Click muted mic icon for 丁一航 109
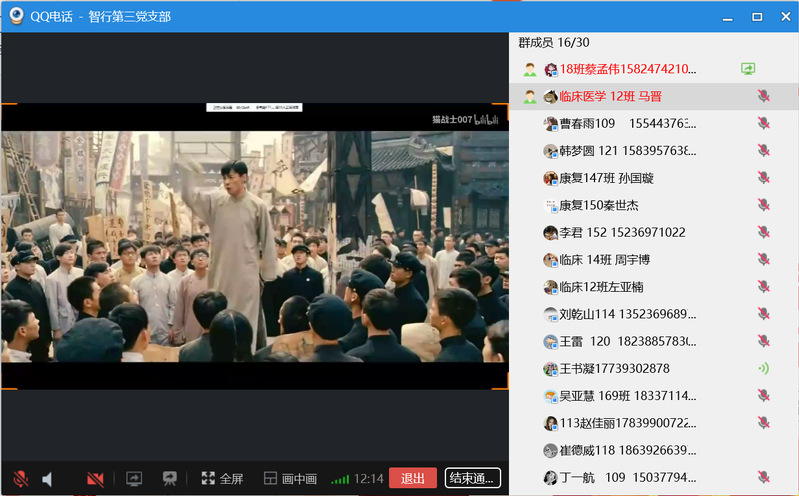 (763, 477)
